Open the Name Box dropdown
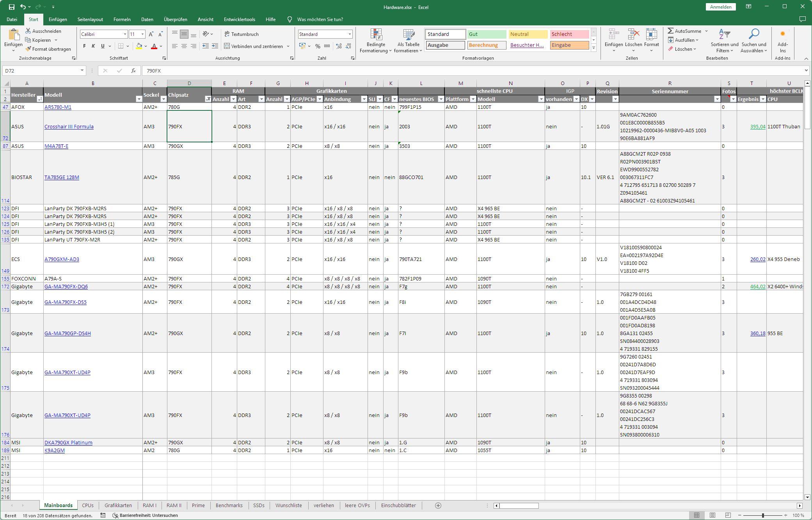Image resolution: width=812 pixels, height=520 pixels. 82,71
